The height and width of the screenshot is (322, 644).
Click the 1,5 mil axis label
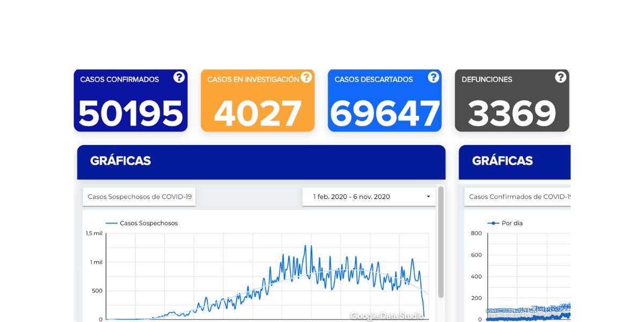pyautogui.click(x=94, y=233)
